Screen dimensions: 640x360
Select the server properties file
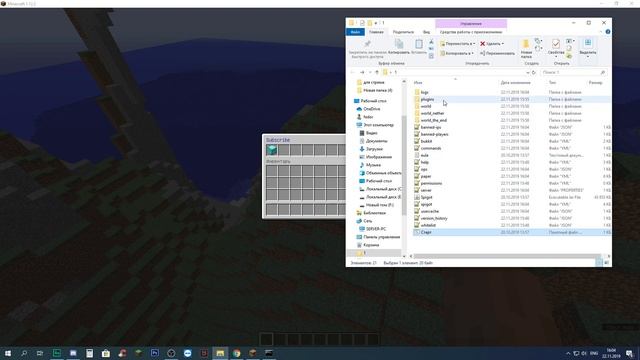point(426,190)
